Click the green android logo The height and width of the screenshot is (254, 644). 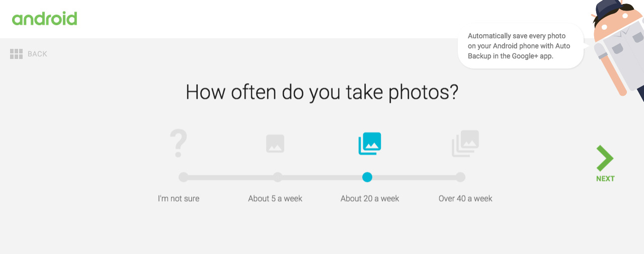click(44, 19)
